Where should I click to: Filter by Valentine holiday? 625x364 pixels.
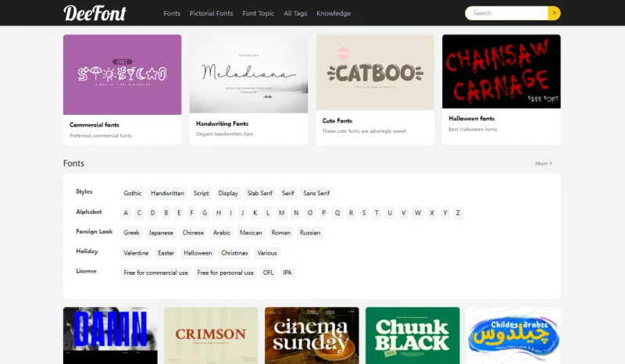[x=136, y=253]
